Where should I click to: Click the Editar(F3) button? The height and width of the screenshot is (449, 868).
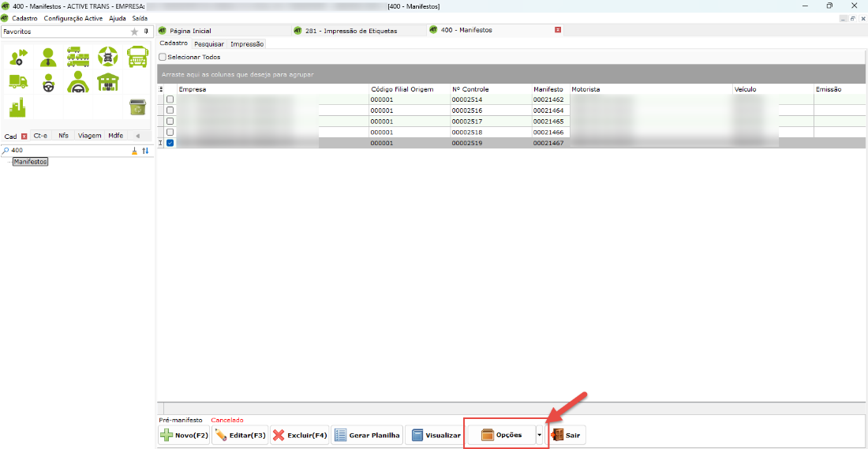coord(240,435)
